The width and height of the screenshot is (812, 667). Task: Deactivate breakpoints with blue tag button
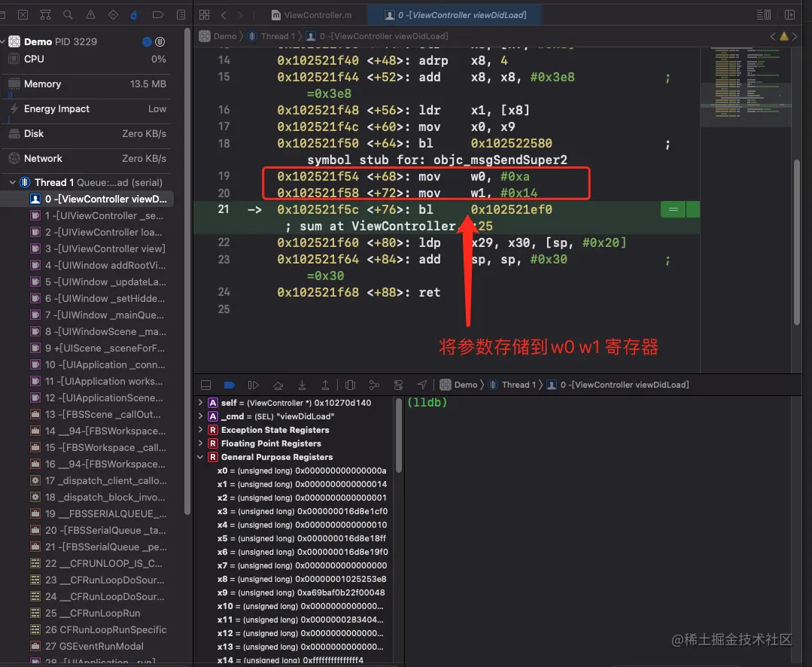coord(230,385)
